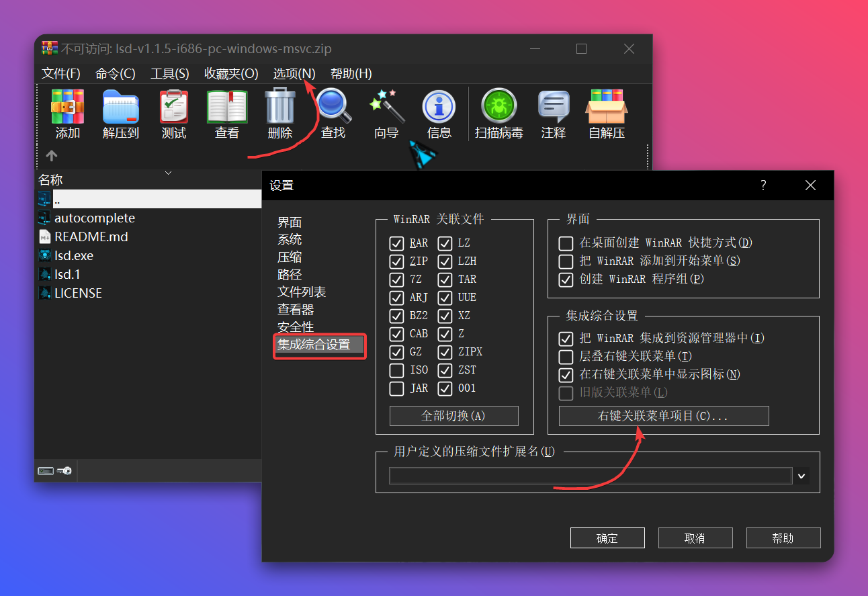Uncheck the RAR association checkbox
The height and width of the screenshot is (596, 868).
[396, 243]
